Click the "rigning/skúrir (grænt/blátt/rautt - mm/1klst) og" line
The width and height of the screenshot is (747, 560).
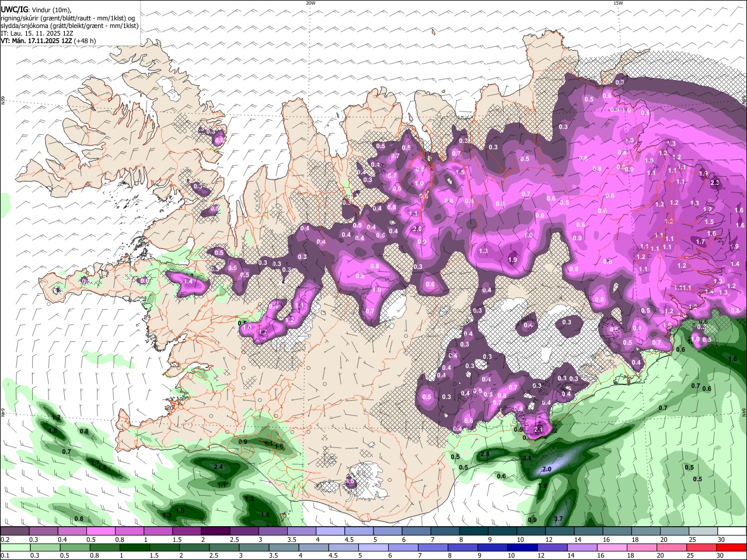point(69,17)
